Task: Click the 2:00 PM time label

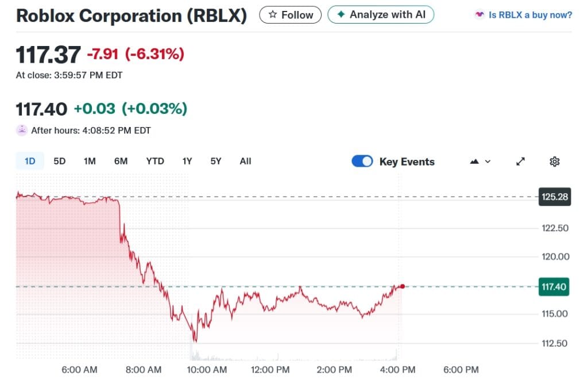Action: (335, 370)
